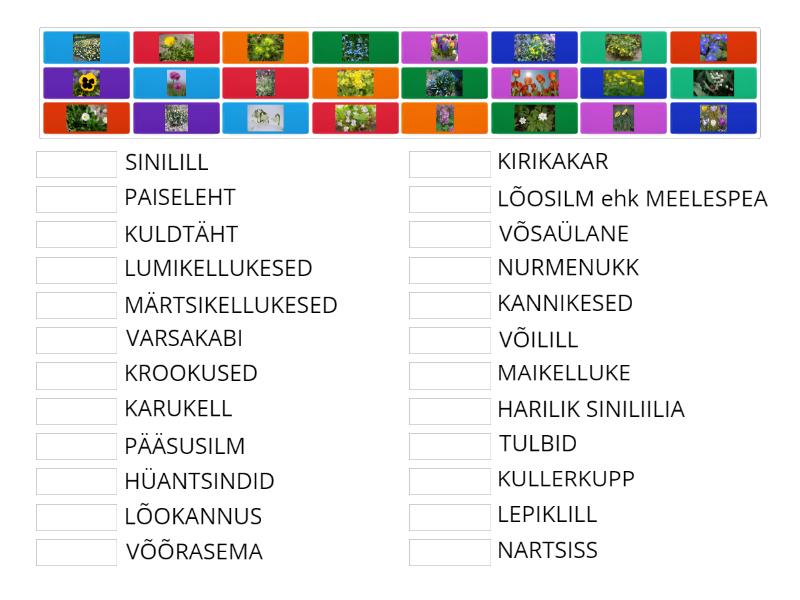Select the empty box for LUMIKELLUKESED
This screenshot has width=800, height=600.
(x=76, y=270)
